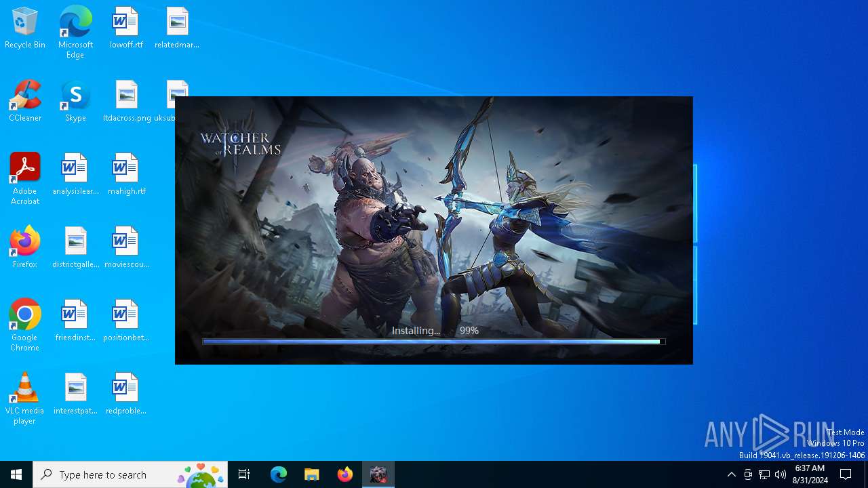Open the volume control tray icon
This screenshot has width=868, height=488.
tap(781, 474)
